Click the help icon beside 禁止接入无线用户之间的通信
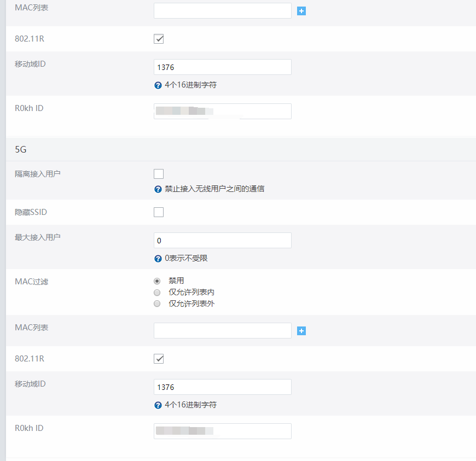Image resolution: width=476 pixels, height=461 pixels. click(158, 189)
